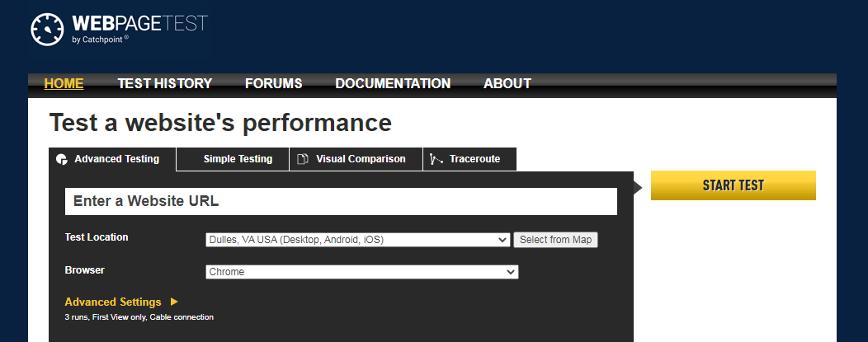Viewport: 868px width, 342px height.
Task: Click the Advanced Settings triangle arrow
Action: coord(174,302)
